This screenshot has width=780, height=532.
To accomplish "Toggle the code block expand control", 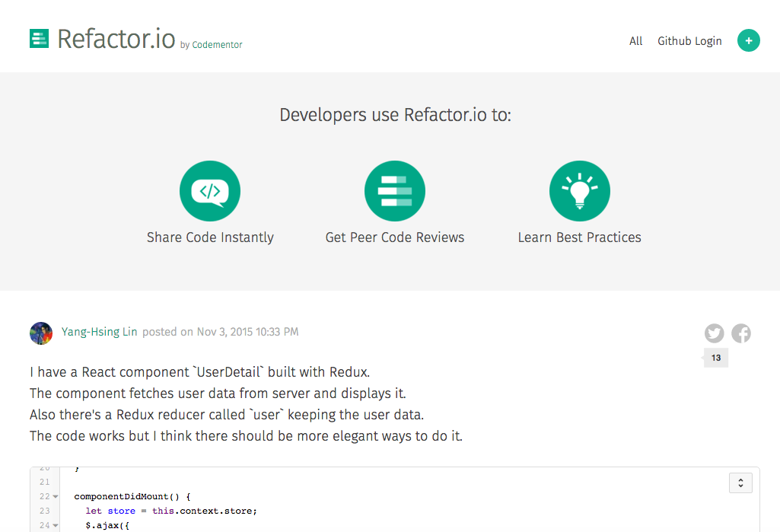I will (740, 483).
